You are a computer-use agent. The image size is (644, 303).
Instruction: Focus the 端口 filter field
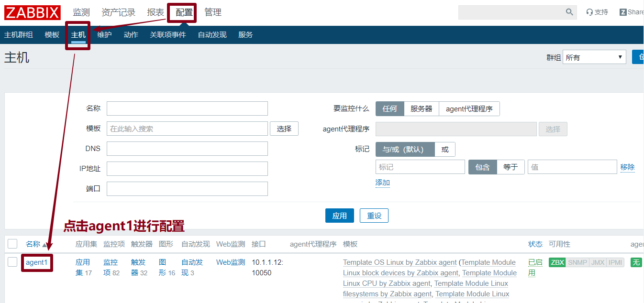point(187,189)
